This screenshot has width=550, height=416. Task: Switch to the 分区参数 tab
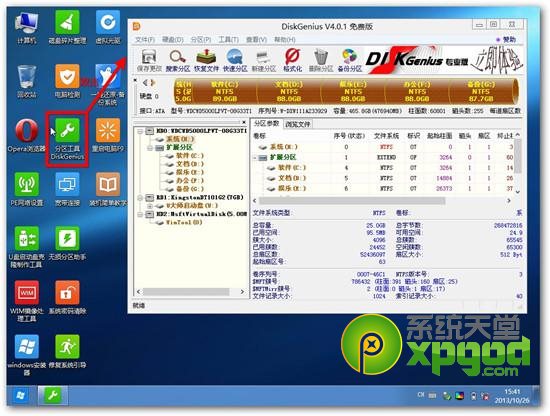266,123
